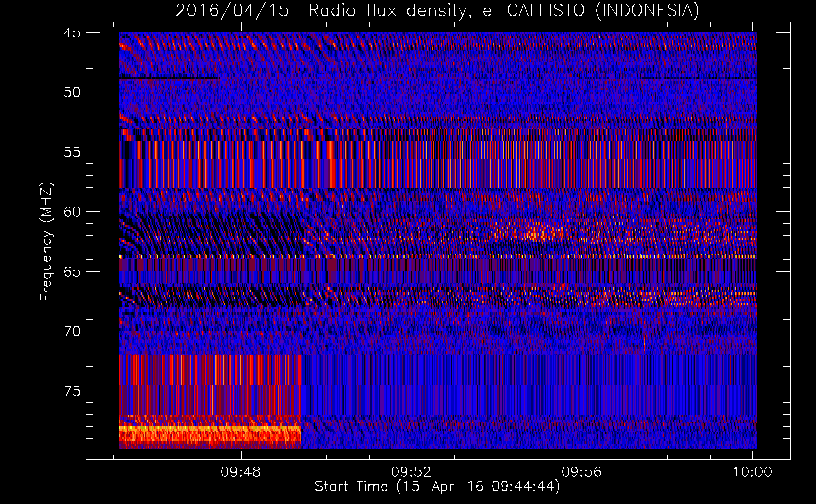Image resolution: width=816 pixels, height=504 pixels.
Task: Click the 'e-CALLISTO (INDONESIA)' title text
Action: click(591, 11)
